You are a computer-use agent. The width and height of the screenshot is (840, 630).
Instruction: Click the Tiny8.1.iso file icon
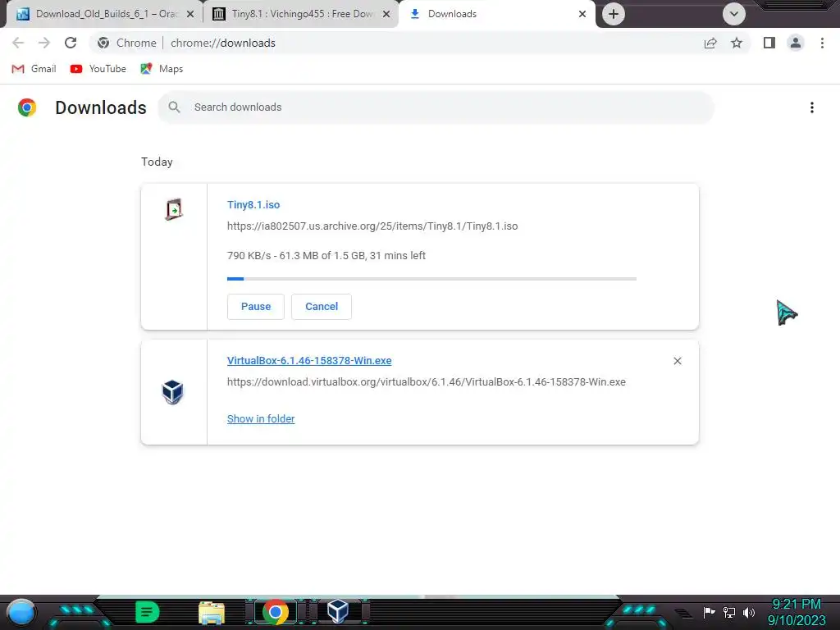click(174, 209)
